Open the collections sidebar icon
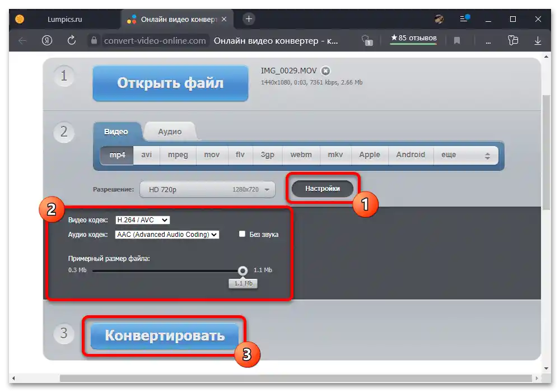This screenshot has width=560, height=392. pos(513,40)
